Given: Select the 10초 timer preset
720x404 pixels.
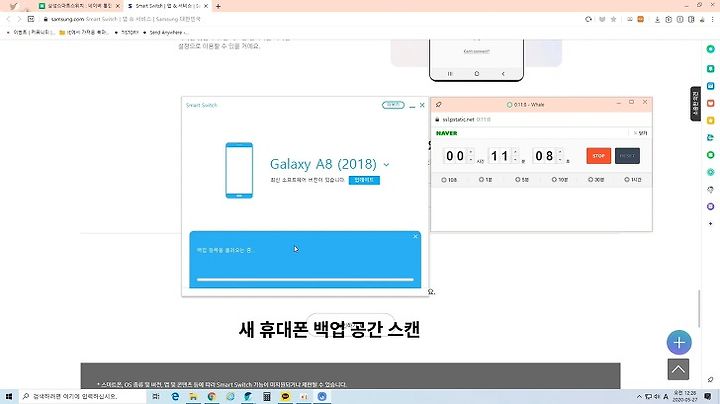Looking at the screenshot, I should click(449, 180).
